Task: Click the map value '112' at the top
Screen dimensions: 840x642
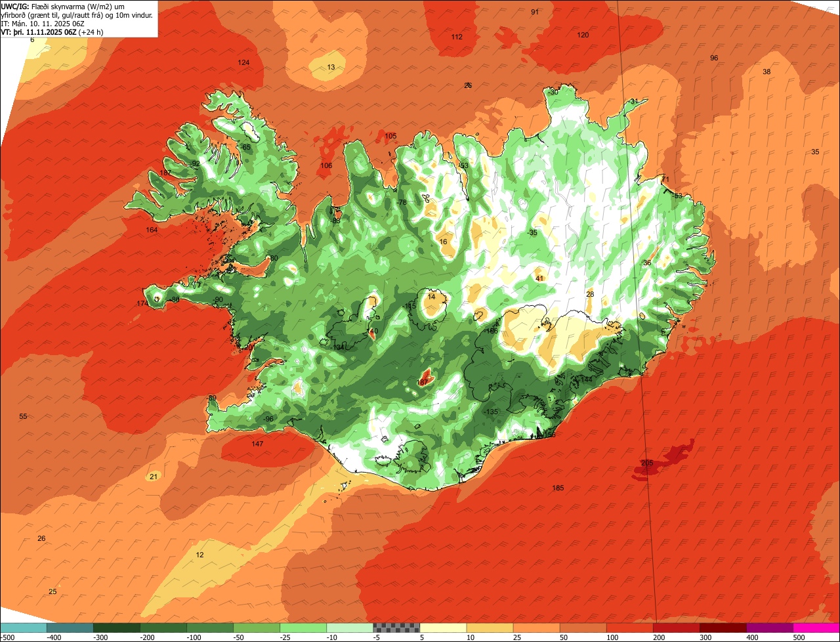Action: (457, 37)
